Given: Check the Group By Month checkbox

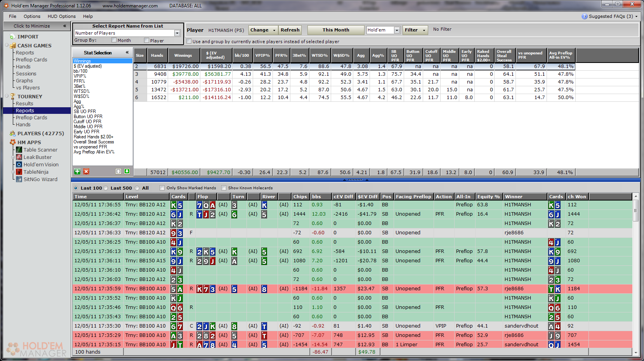Looking at the screenshot, I should click(114, 40).
